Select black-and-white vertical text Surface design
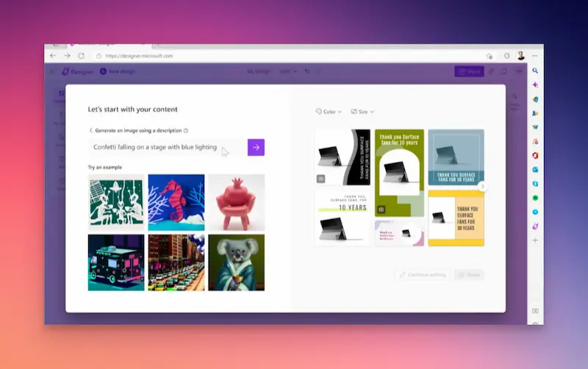588x369 pixels. [x=343, y=157]
